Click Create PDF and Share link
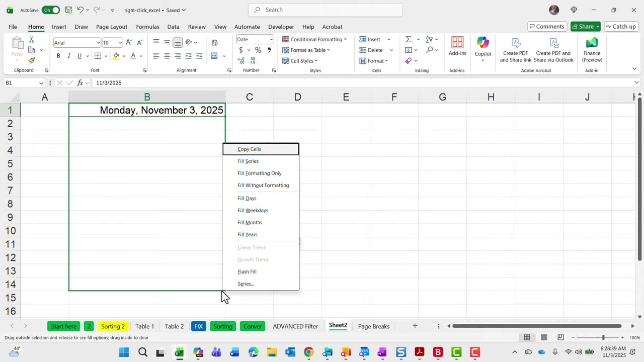This screenshot has width=644, height=362. 515,49
